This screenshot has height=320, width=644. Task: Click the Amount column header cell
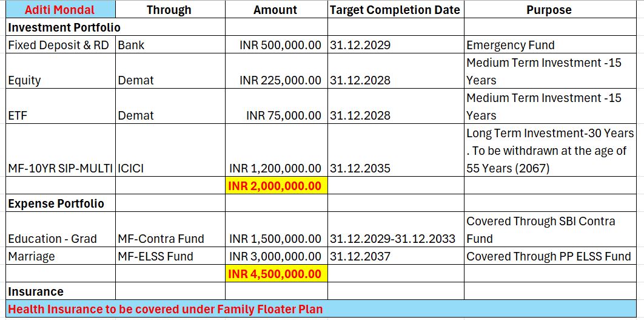tap(275, 10)
